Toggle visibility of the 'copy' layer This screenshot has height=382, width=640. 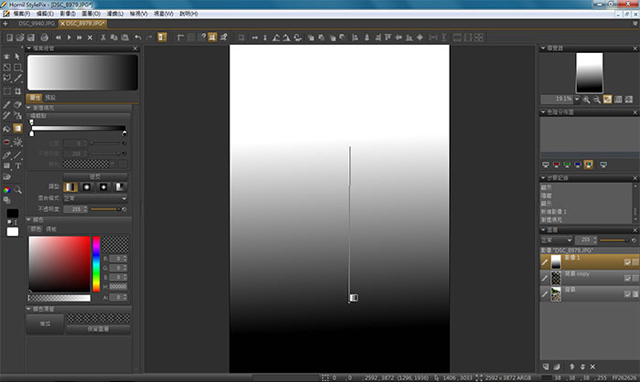coord(627,278)
